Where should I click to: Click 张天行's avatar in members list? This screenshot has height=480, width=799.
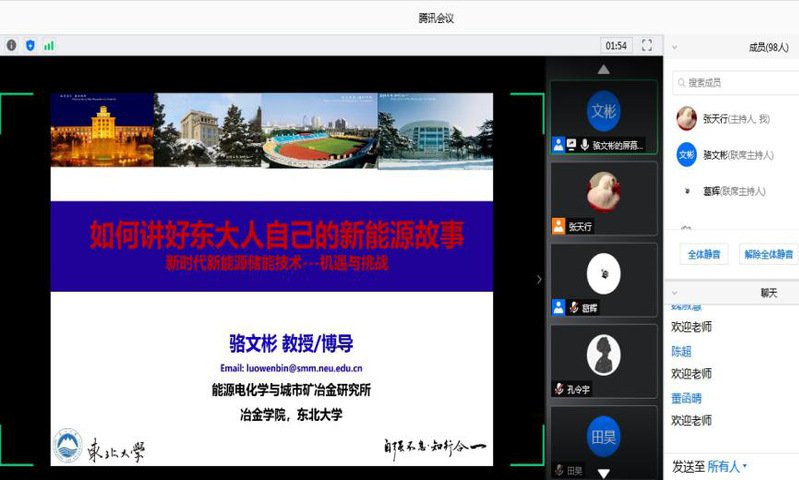(x=686, y=118)
